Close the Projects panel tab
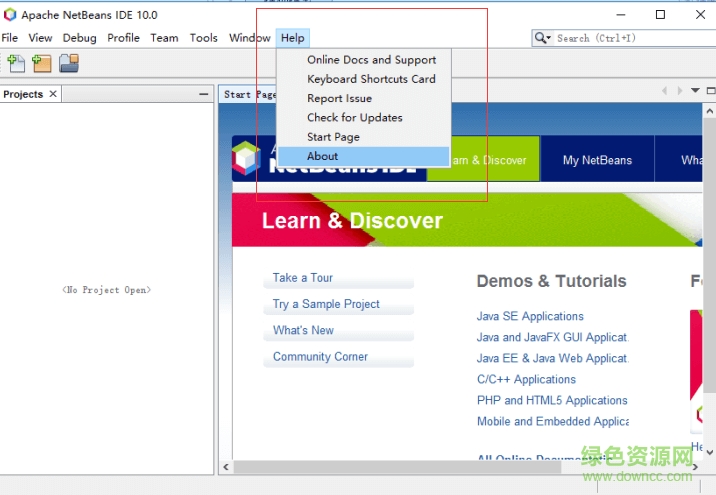The image size is (716, 495). coord(53,94)
